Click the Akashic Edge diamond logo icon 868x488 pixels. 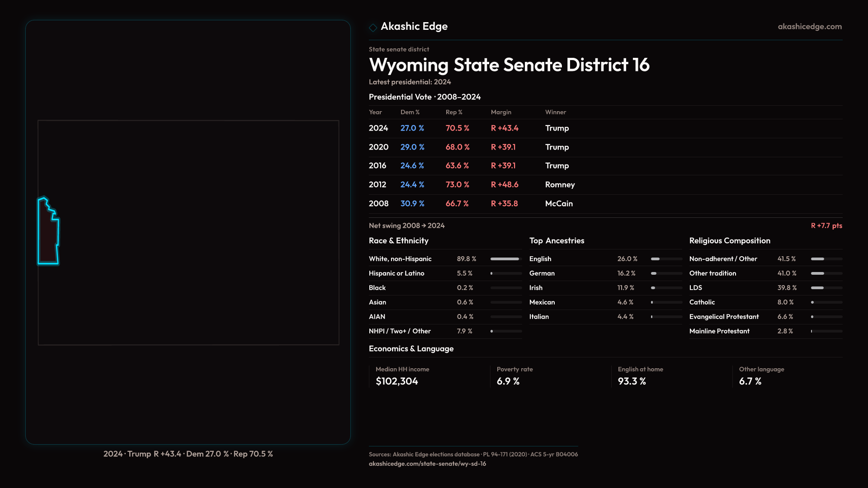[x=373, y=28]
